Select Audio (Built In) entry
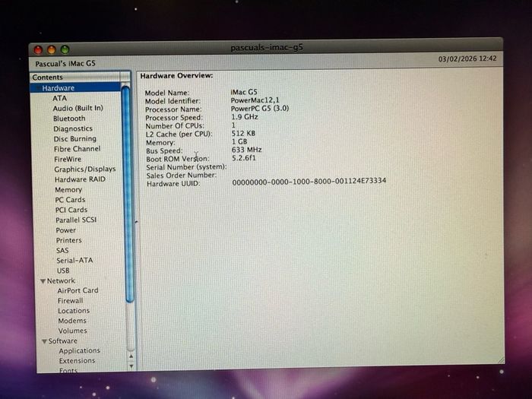This screenshot has width=532, height=399. 78,108
